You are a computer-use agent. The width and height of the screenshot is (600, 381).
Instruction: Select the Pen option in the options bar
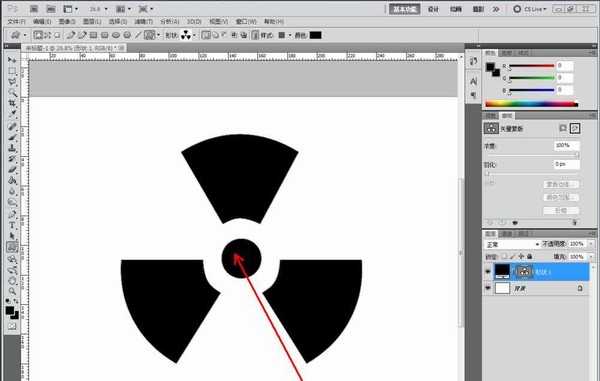(x=71, y=35)
